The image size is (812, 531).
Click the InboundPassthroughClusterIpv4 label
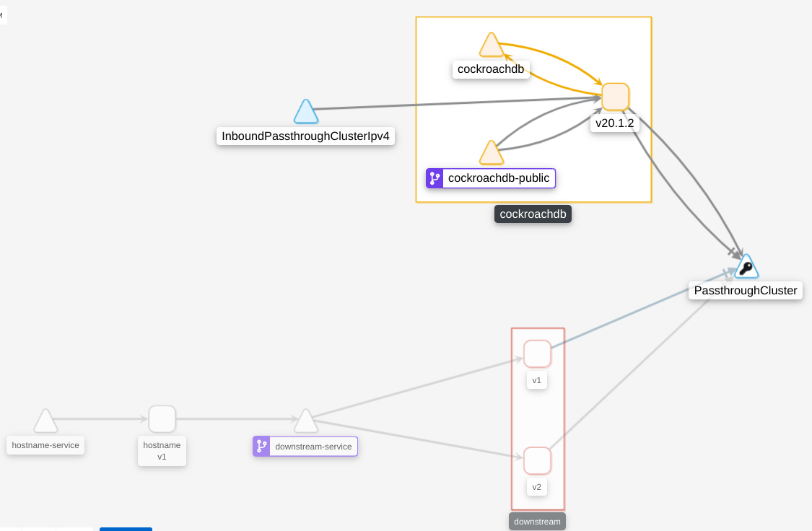[x=305, y=136]
